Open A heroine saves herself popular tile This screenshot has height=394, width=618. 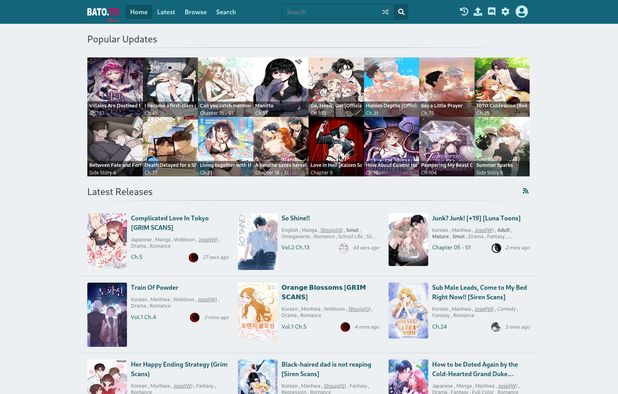(x=281, y=147)
